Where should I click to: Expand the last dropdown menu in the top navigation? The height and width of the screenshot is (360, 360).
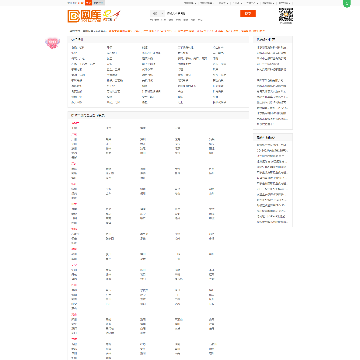[284, 3]
